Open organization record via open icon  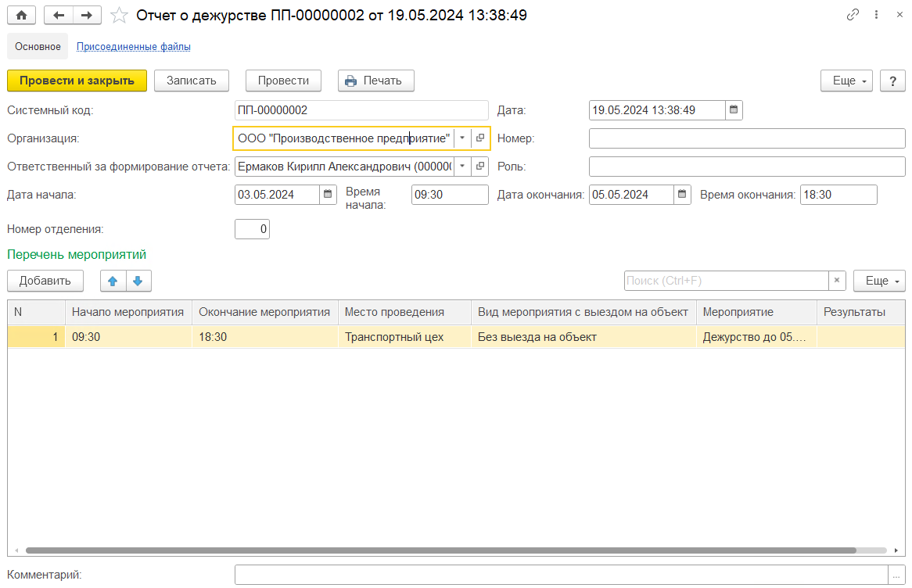[x=480, y=138]
